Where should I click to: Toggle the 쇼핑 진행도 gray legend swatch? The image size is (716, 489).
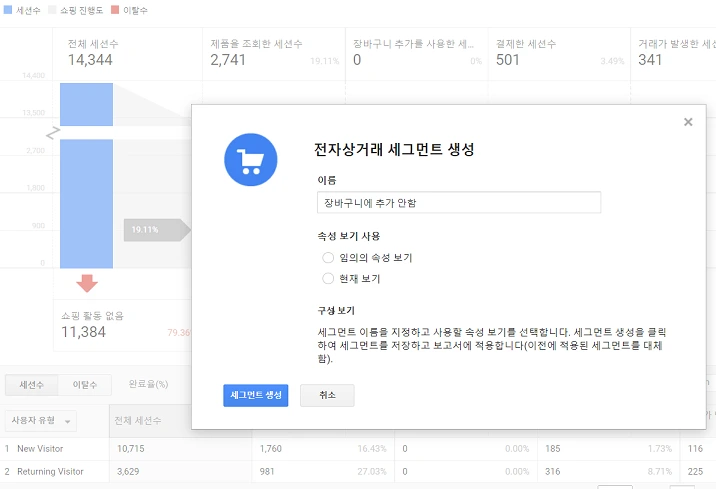click(x=52, y=10)
